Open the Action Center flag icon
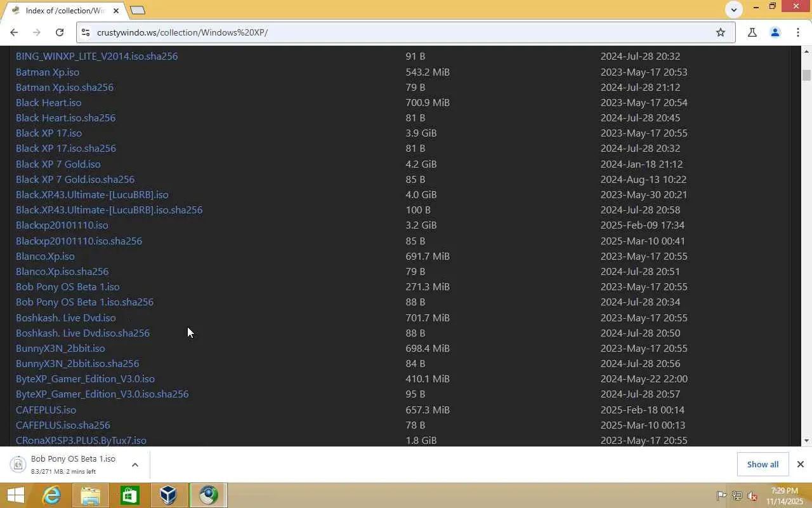The image size is (812, 508). [x=721, y=496]
